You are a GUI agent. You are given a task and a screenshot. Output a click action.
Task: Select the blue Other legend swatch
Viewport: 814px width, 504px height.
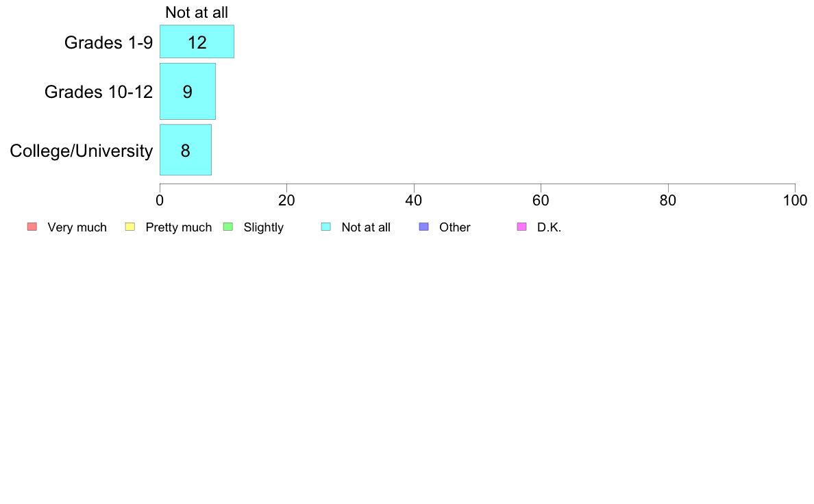point(424,227)
